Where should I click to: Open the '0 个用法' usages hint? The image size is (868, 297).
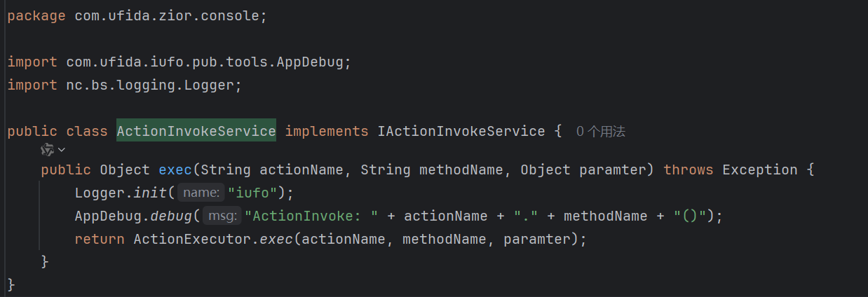pos(600,131)
